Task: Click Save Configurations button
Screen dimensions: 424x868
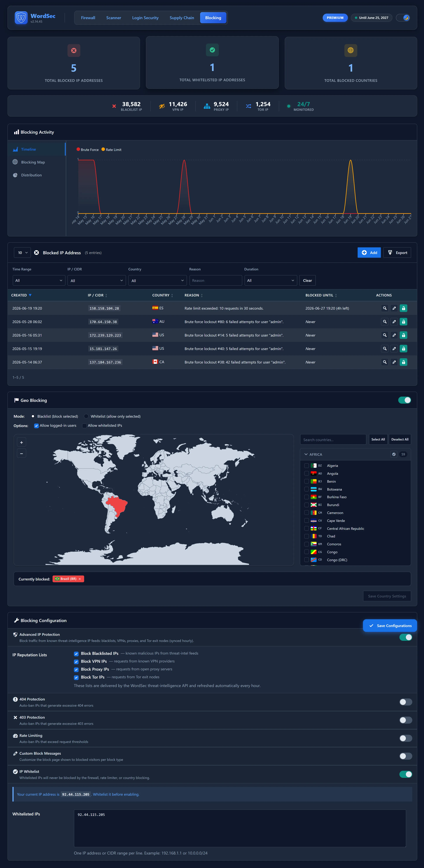Action: pos(390,626)
